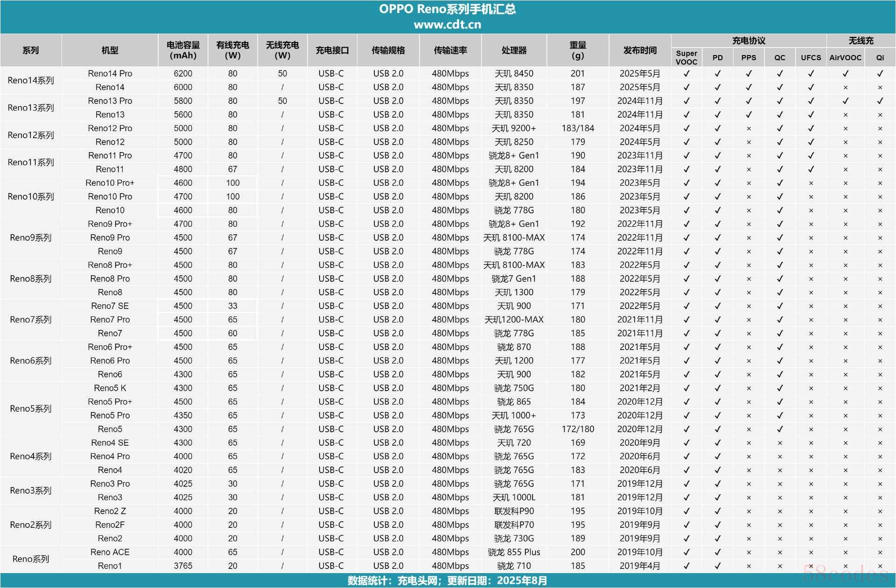896x588 pixels.
Task: Click the Reno12 Pro PPS cross mark
Action: click(749, 128)
